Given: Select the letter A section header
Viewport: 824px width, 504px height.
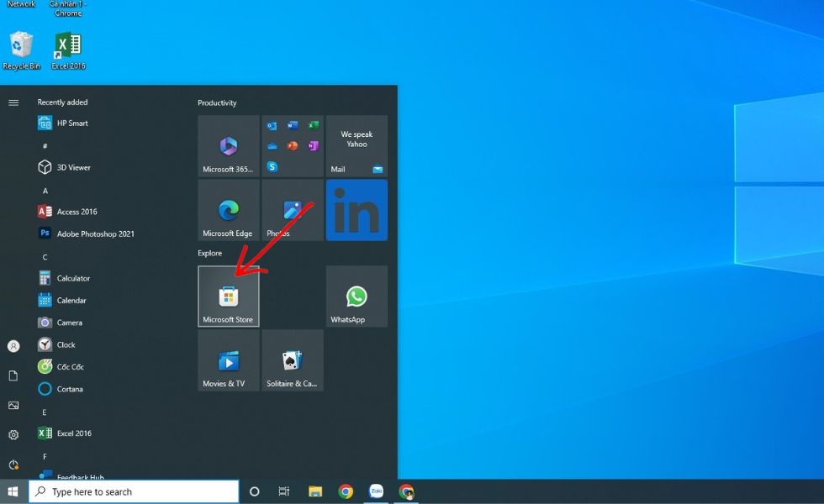Looking at the screenshot, I should click(x=45, y=190).
